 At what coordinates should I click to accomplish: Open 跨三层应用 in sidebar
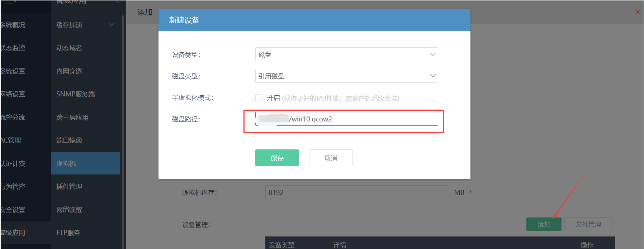point(72,118)
